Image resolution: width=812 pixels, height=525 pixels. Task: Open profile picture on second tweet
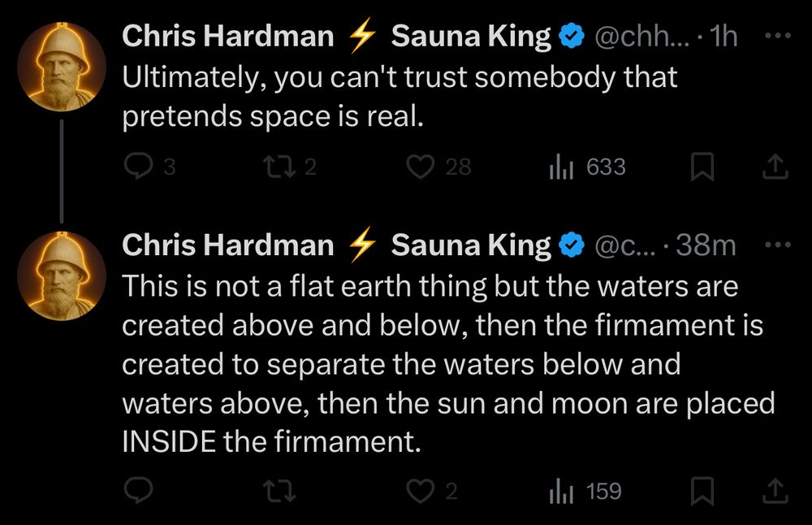coord(62,276)
